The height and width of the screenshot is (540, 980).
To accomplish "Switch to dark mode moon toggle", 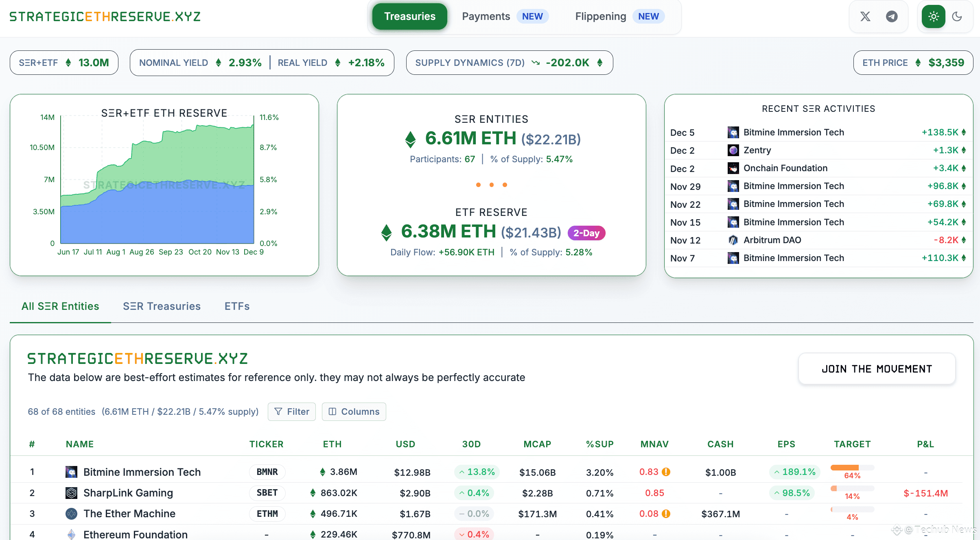I will point(957,17).
